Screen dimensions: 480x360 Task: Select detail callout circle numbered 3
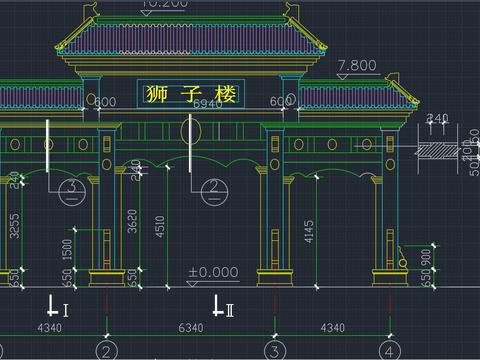(x=72, y=192)
